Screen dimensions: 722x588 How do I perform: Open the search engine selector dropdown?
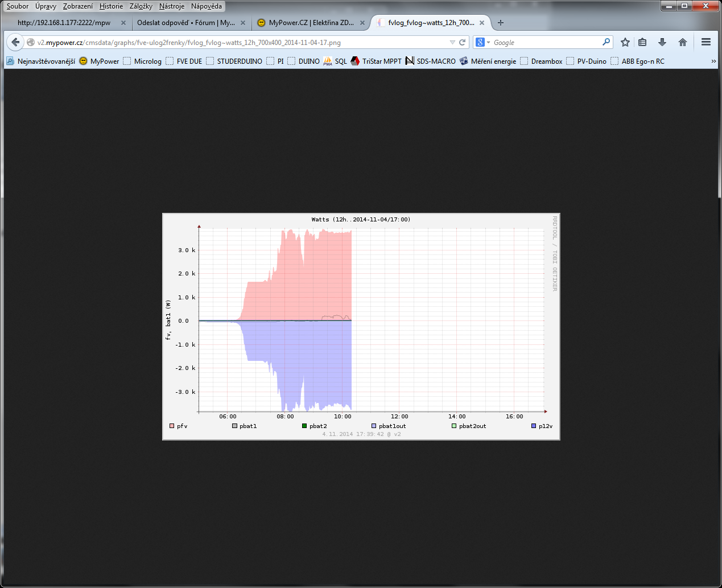pos(483,42)
